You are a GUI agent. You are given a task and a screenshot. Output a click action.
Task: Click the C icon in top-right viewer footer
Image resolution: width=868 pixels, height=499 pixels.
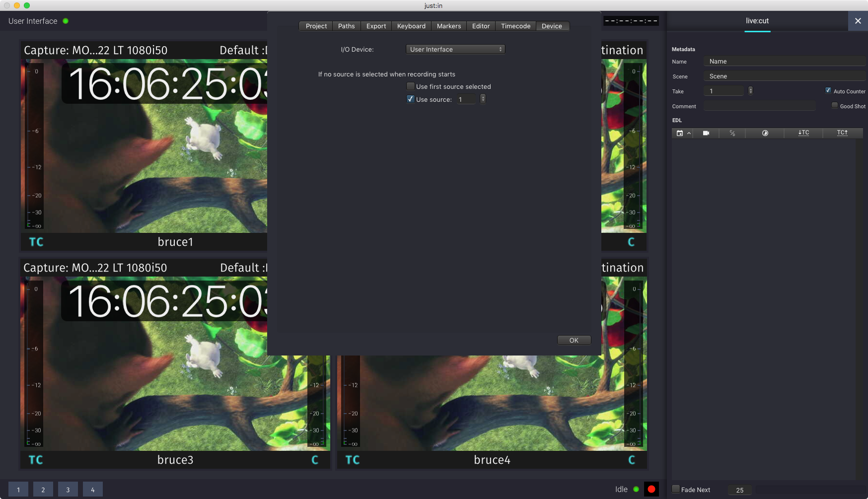[x=631, y=242]
